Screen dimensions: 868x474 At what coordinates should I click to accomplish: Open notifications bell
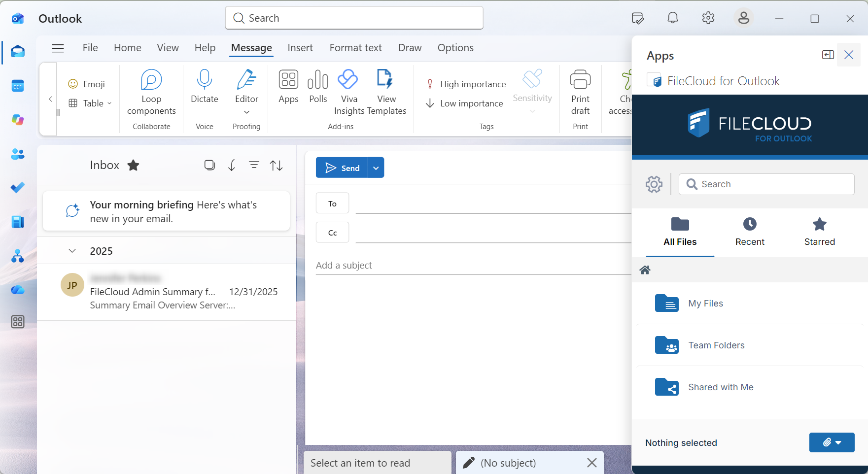[673, 18]
